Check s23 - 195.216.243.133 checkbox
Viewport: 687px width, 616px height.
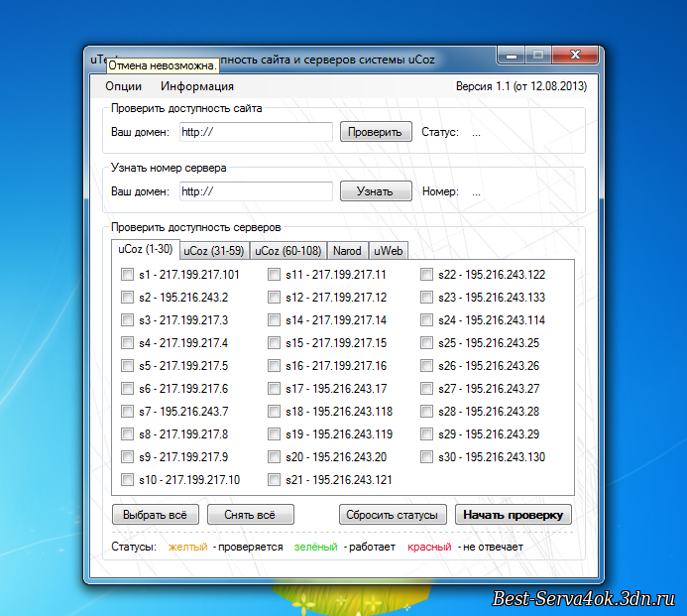click(426, 298)
